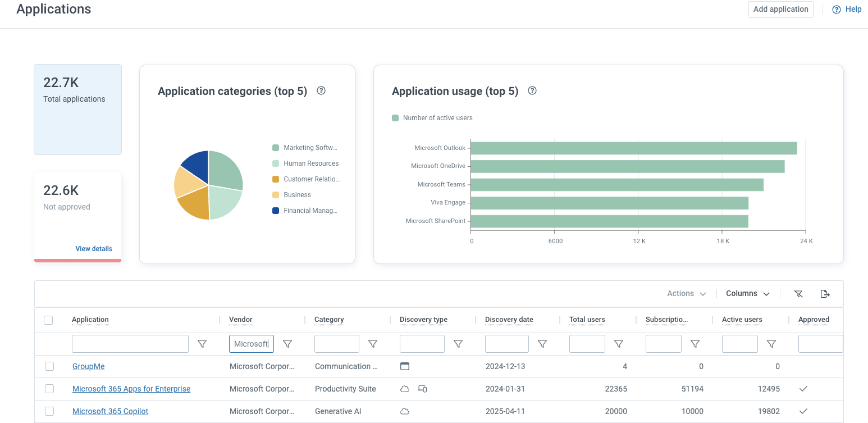Open filter options for Vendor column
The height and width of the screenshot is (423, 868).
287,344
